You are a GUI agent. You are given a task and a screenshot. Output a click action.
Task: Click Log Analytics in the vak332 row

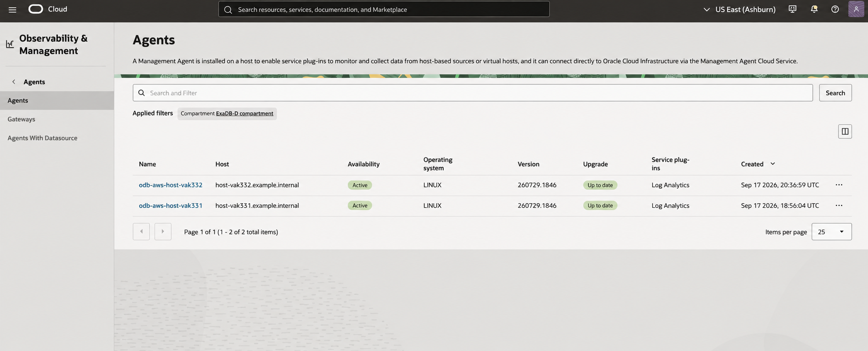(670, 185)
